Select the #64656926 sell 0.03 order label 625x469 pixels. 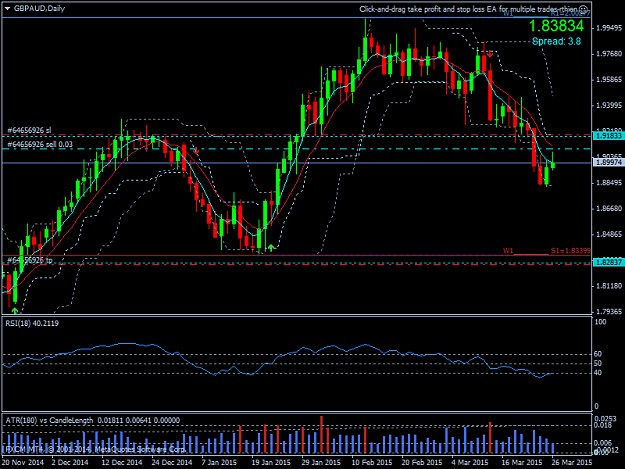coord(40,144)
